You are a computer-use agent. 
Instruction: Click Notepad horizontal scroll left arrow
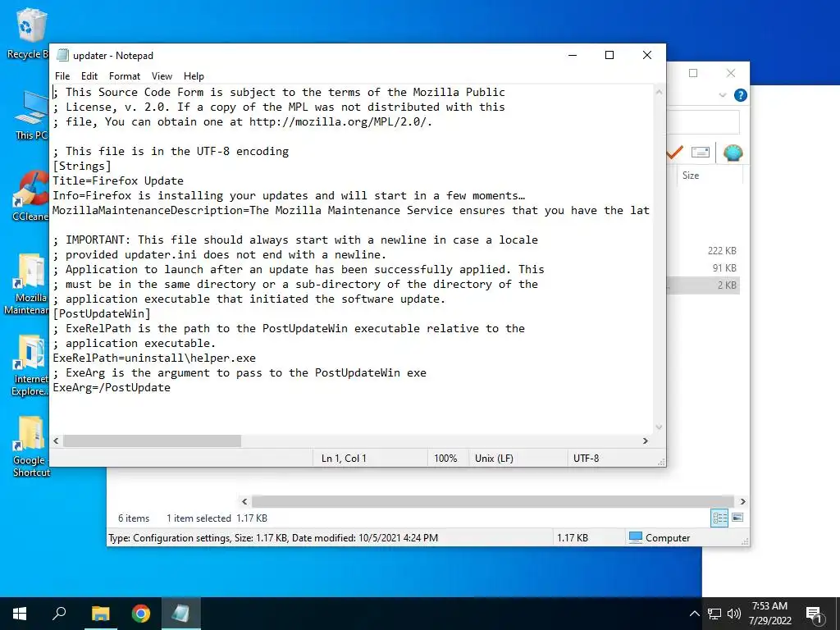[57, 441]
